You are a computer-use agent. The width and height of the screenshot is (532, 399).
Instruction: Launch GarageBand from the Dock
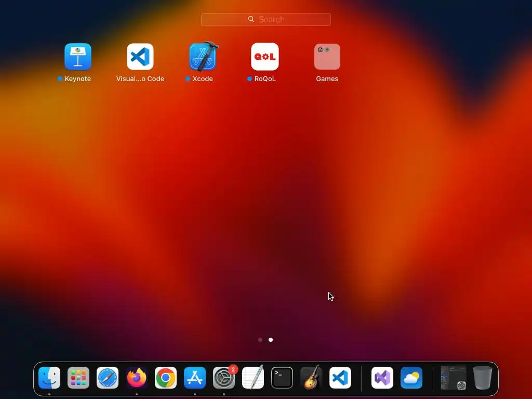(x=311, y=378)
